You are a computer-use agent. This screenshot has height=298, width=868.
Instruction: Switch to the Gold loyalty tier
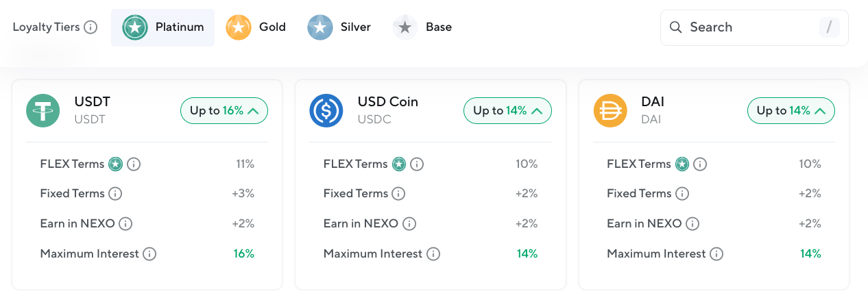coord(256,27)
